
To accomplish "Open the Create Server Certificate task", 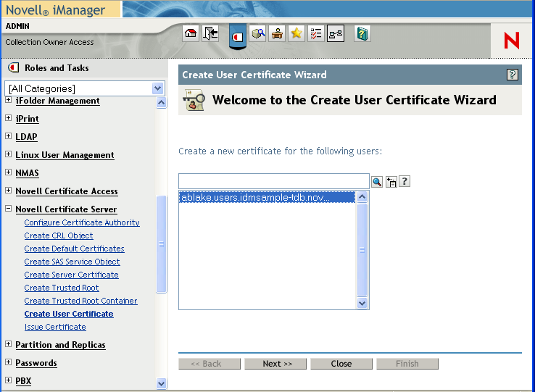I will tap(71, 275).
